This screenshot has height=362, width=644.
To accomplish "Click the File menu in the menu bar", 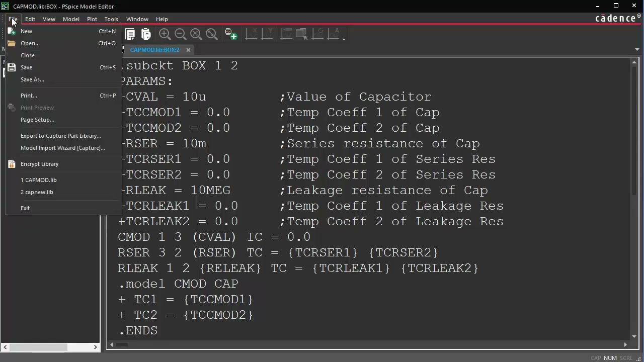I will (x=13, y=19).
